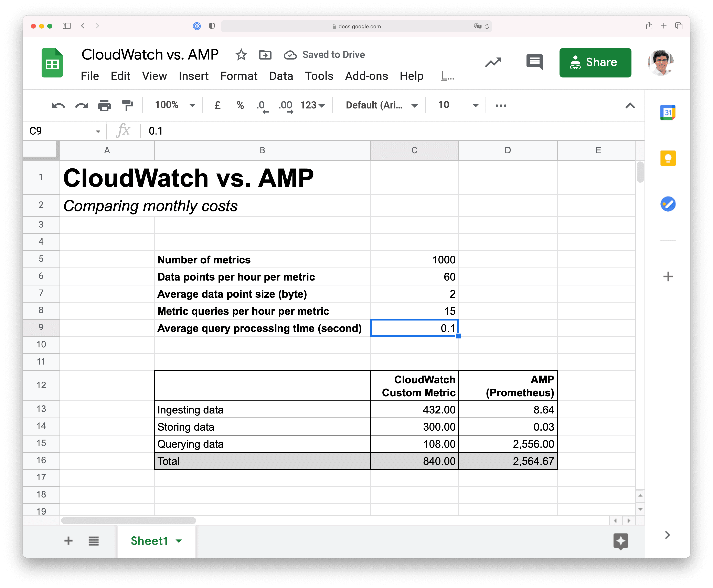The width and height of the screenshot is (713, 588).
Task: Click the green Share button
Action: click(x=595, y=63)
